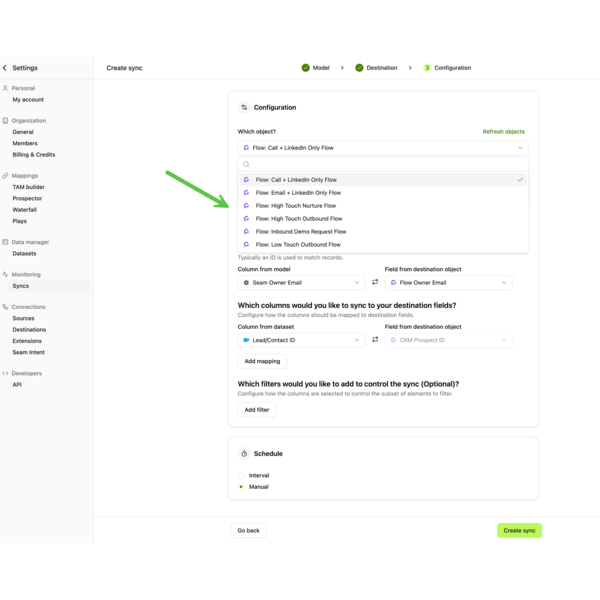Select the Interval schedule option
The width and height of the screenshot is (600, 600).
pos(242,475)
